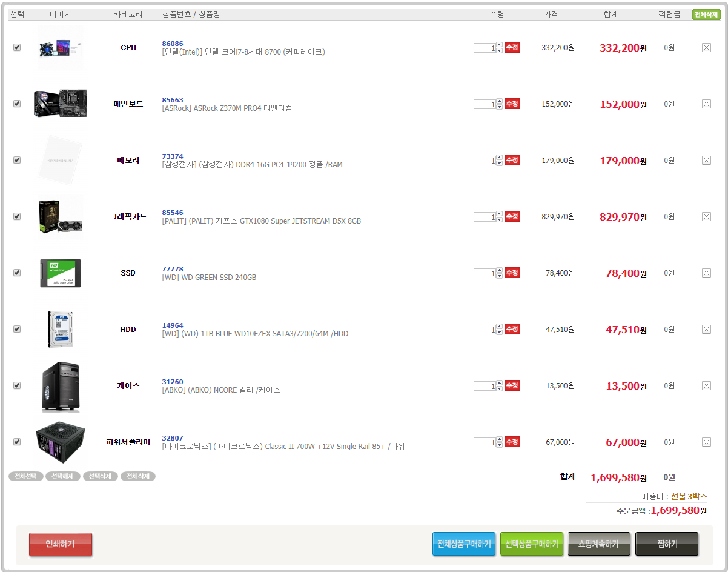
Task: Remove the 파워서플라이 row using X icon
Action: [x=706, y=442]
